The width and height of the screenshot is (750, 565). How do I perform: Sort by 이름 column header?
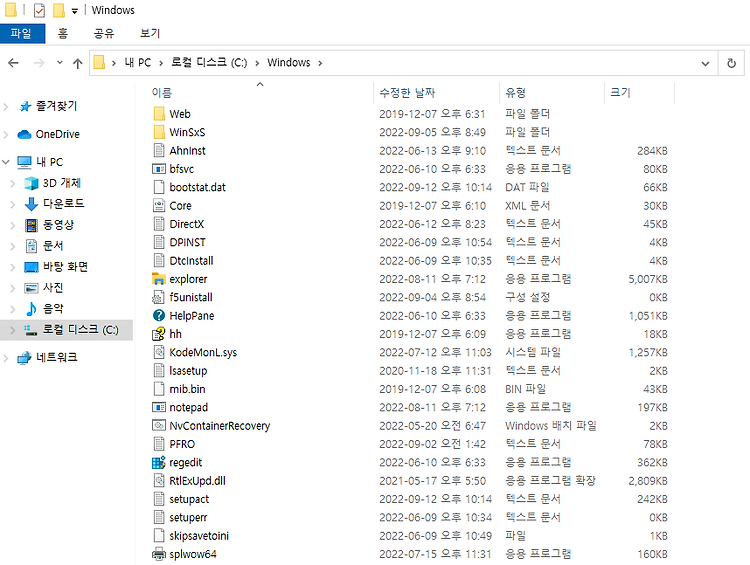click(x=162, y=93)
